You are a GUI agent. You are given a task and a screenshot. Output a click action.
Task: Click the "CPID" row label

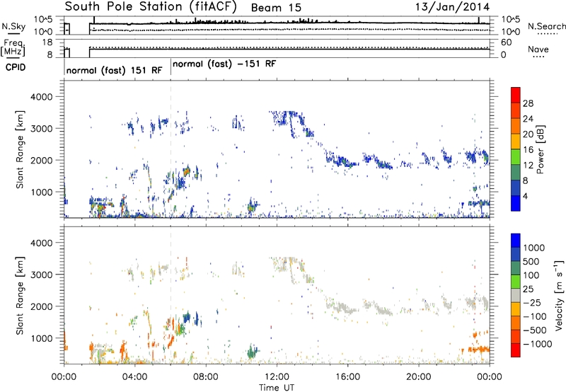click(15, 67)
